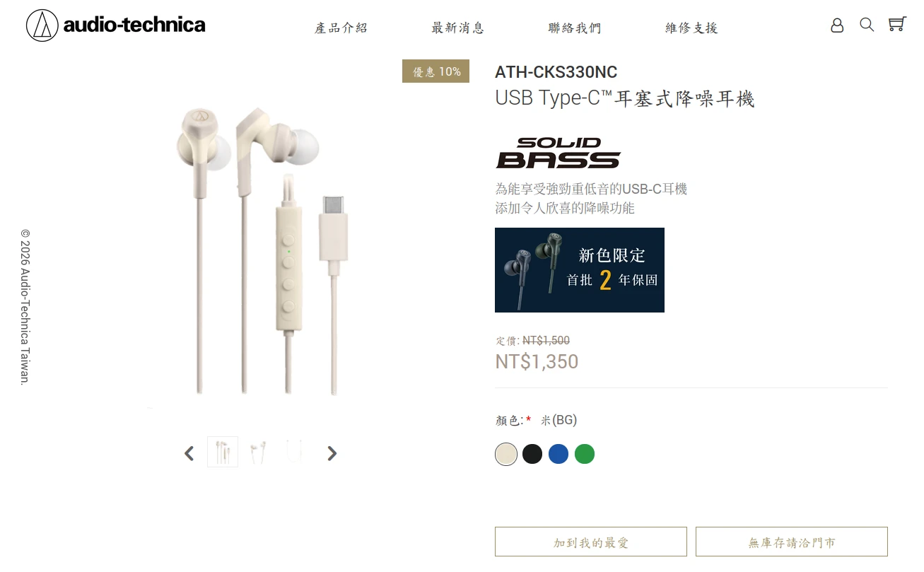Open the 最新消息 menu
This screenshot has width=924, height=572.
[x=457, y=28]
